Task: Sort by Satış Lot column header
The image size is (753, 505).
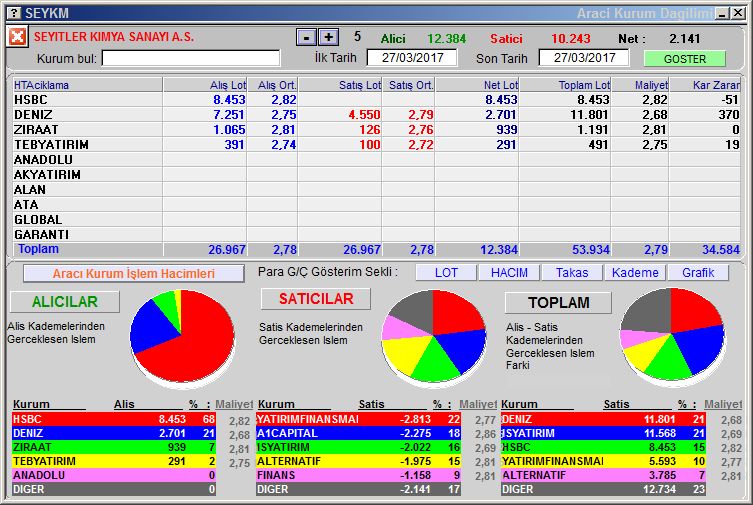Action: (340, 85)
